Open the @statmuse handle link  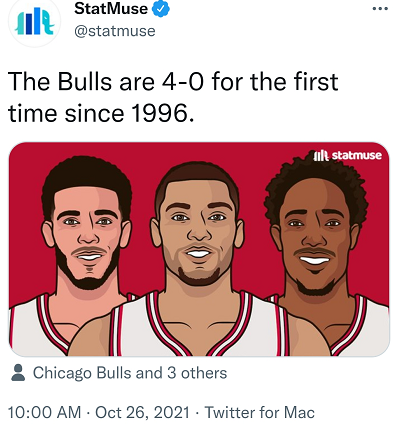click(115, 31)
